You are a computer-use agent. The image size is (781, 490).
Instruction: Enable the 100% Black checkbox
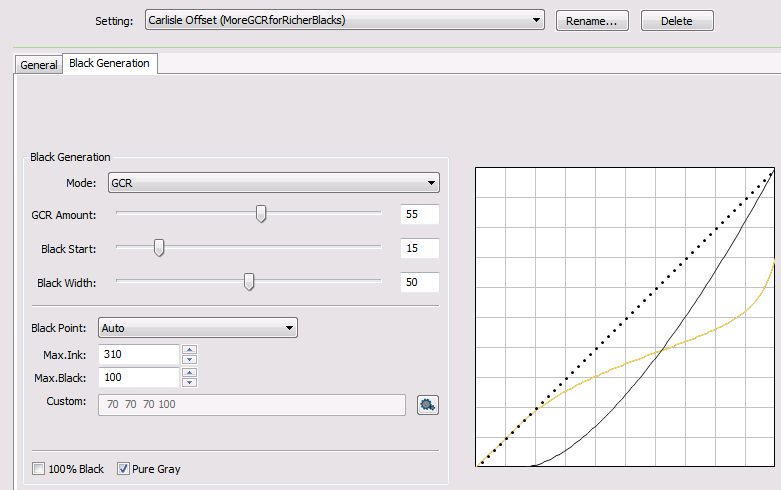[39, 469]
